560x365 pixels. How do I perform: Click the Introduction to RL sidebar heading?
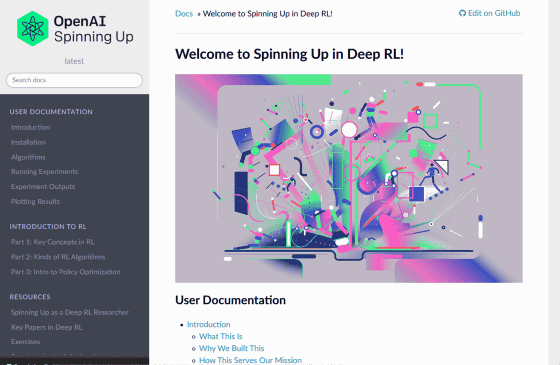pos(48,226)
